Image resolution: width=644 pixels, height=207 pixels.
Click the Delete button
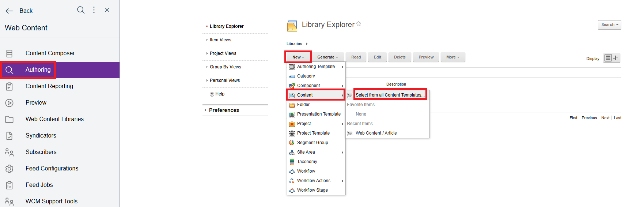click(400, 57)
